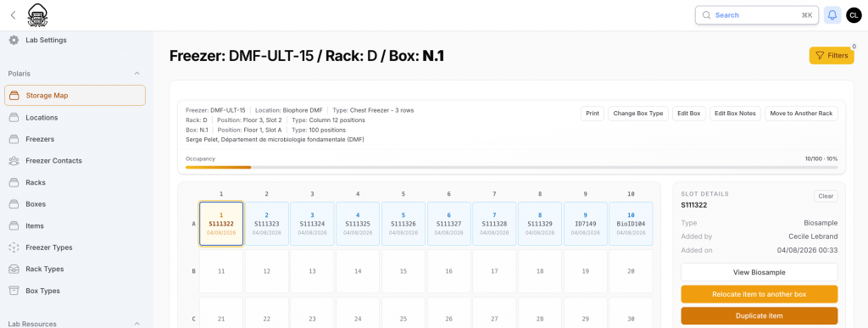Screen dimensions: 868x328
Task: Click View Biosample button
Action: (759, 272)
